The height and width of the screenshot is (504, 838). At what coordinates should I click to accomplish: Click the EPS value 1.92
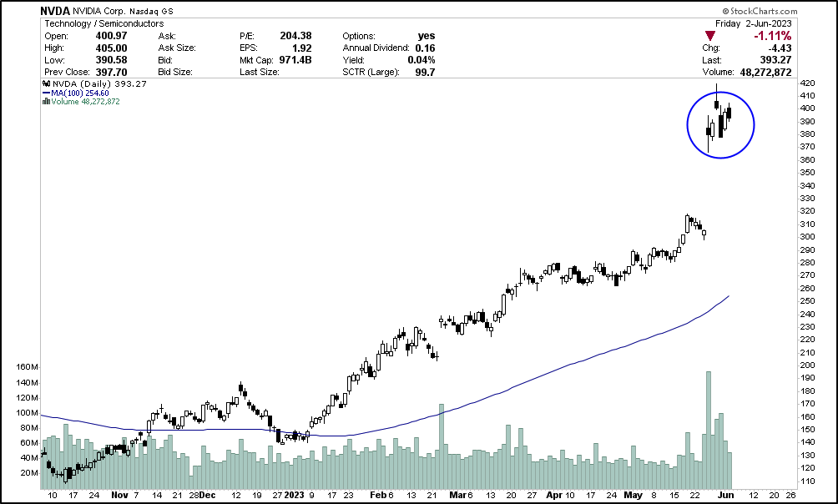pos(300,48)
